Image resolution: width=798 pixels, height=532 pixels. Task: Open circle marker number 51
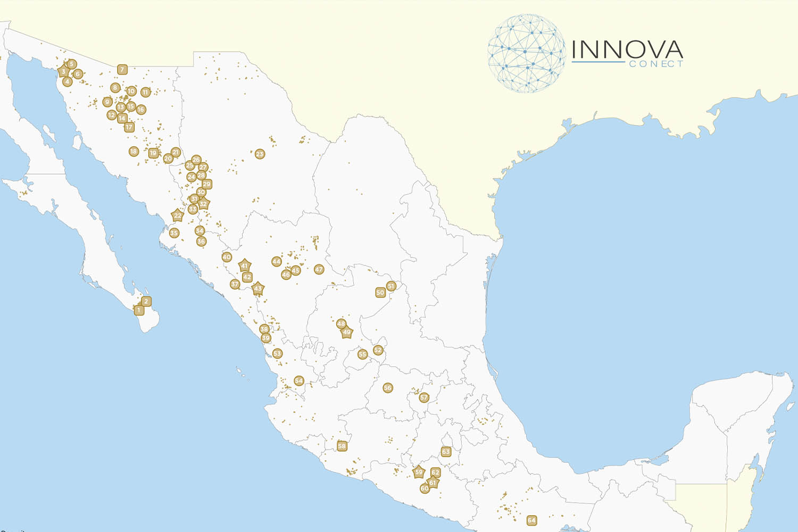point(391,286)
